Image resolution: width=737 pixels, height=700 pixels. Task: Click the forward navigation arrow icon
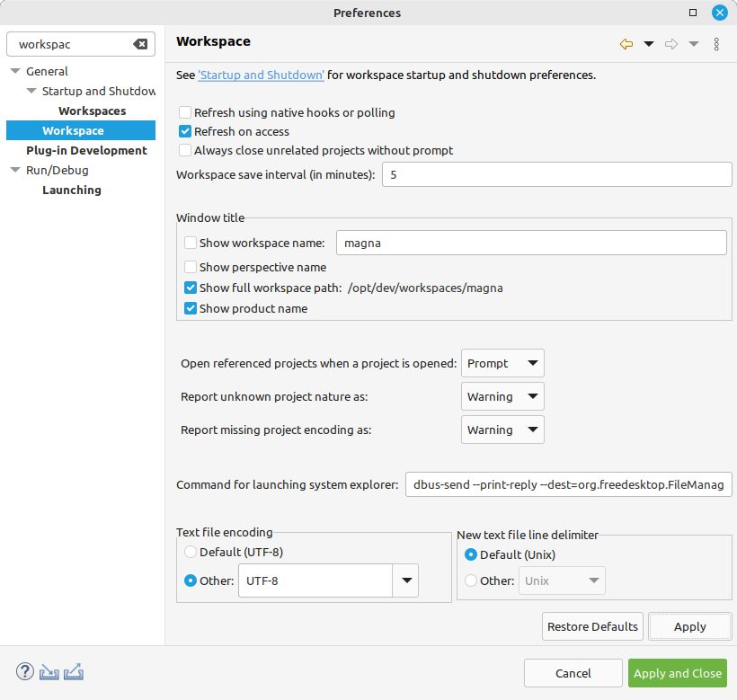(671, 44)
